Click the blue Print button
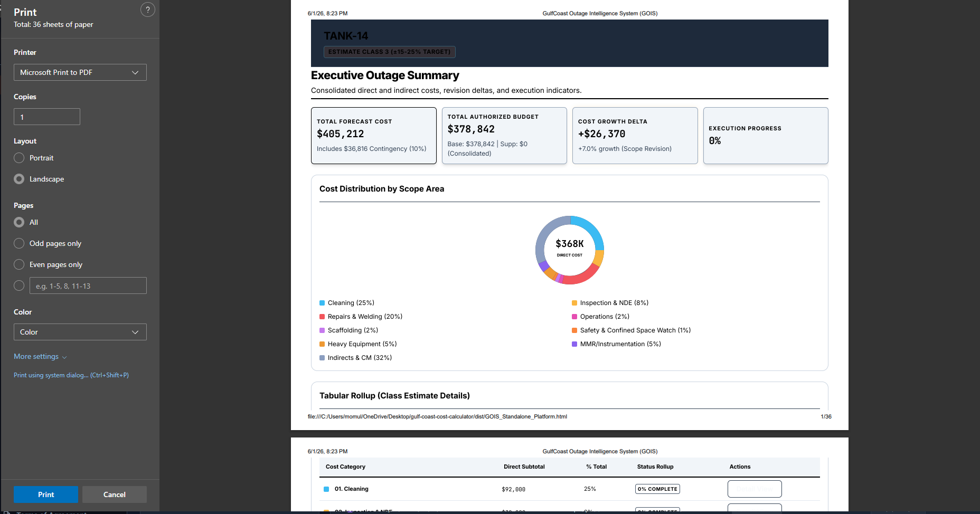Image resolution: width=980 pixels, height=514 pixels. point(46,494)
